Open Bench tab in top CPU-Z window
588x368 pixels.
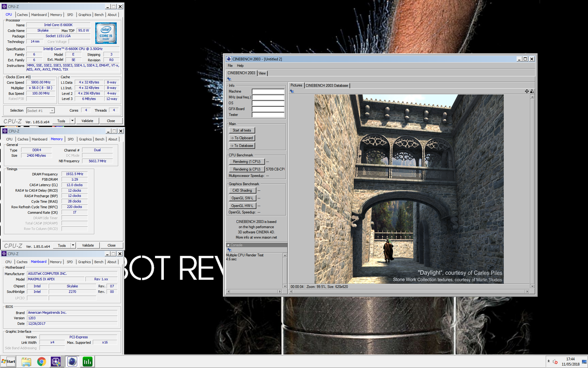tap(99, 15)
